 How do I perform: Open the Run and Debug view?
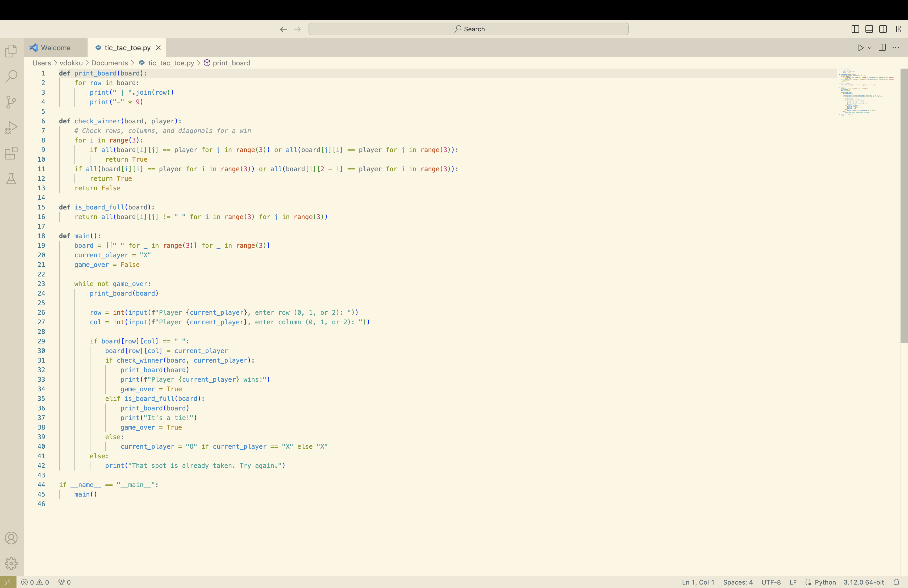11,127
